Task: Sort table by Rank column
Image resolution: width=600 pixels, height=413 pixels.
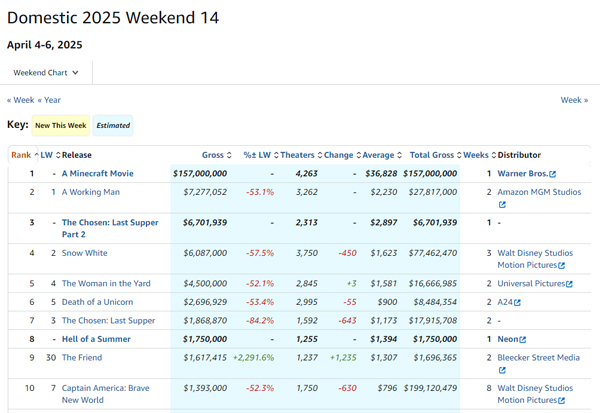Action: click(x=25, y=155)
